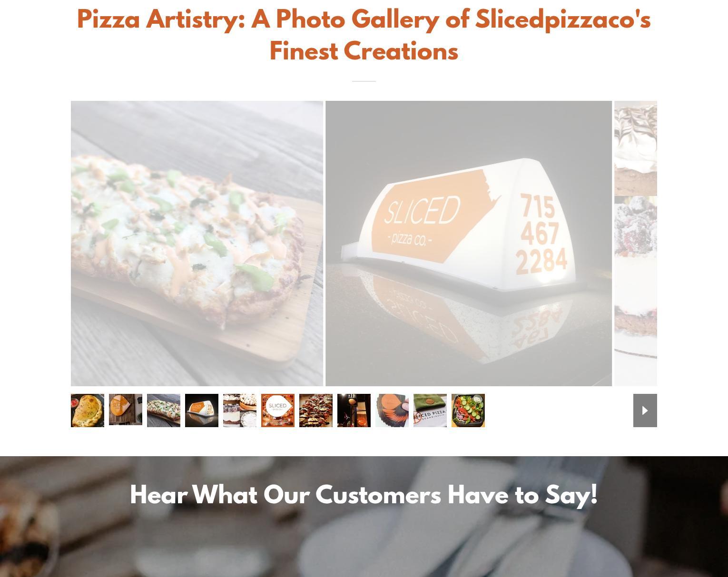Click 'Hear What Our Customers Have to Say!' heading
The width and height of the screenshot is (728, 577).
[364, 495]
